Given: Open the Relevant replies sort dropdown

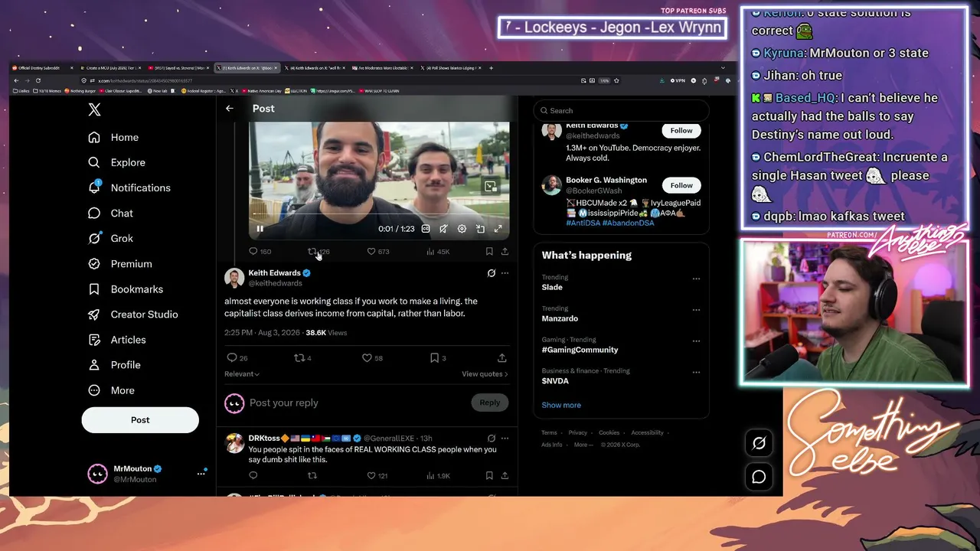Looking at the screenshot, I should coord(242,374).
